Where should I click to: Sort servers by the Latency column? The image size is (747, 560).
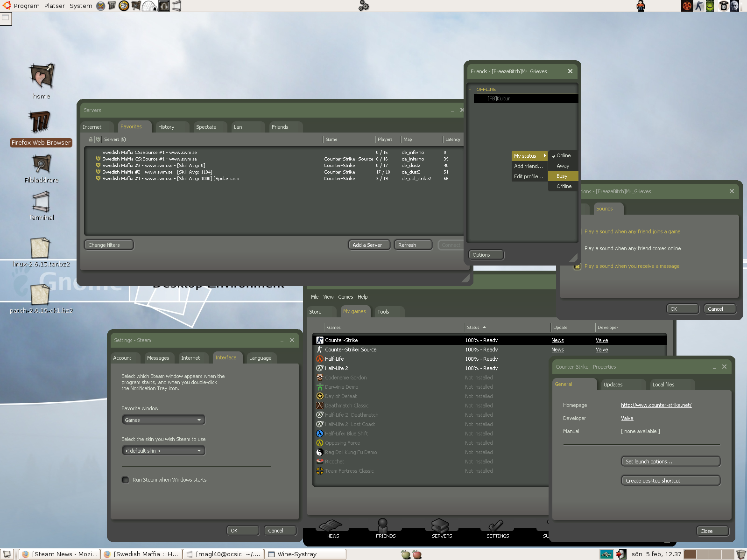(452, 140)
